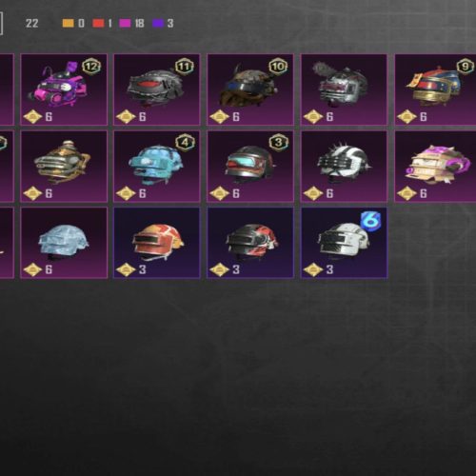The height and width of the screenshot is (476, 476).
Task: Pick the orange and red helmet costing 3
Action: (157, 243)
